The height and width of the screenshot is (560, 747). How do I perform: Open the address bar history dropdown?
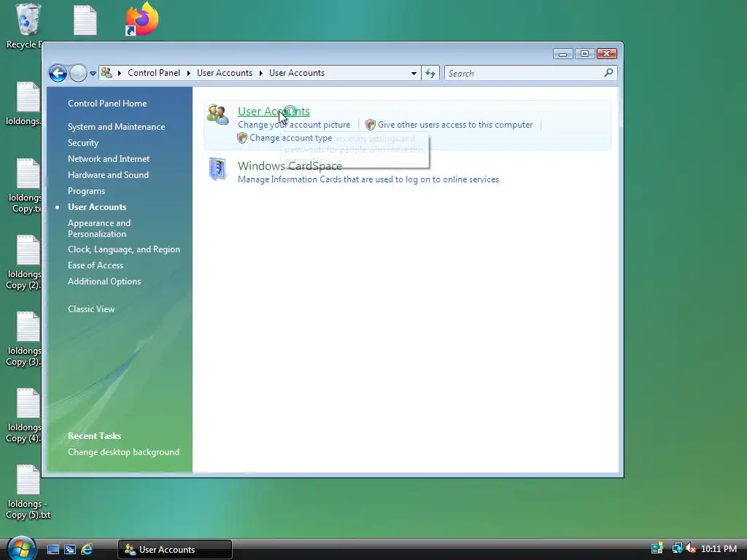tap(414, 74)
